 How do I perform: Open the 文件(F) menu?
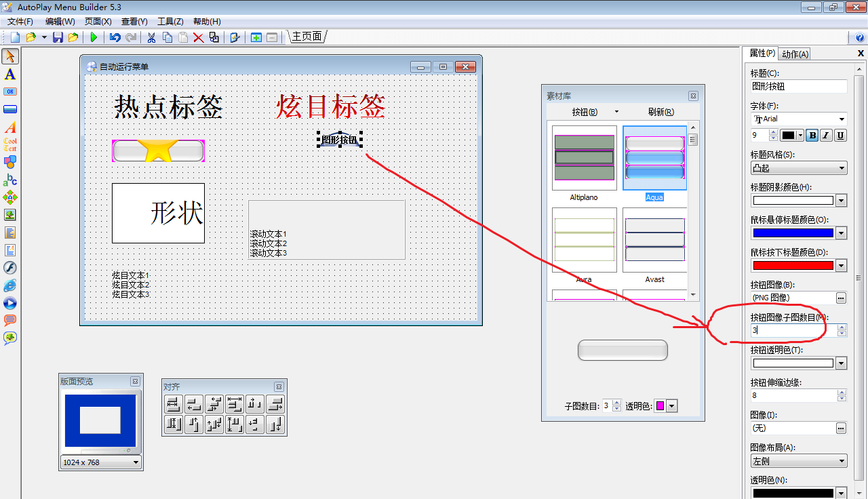(x=20, y=22)
